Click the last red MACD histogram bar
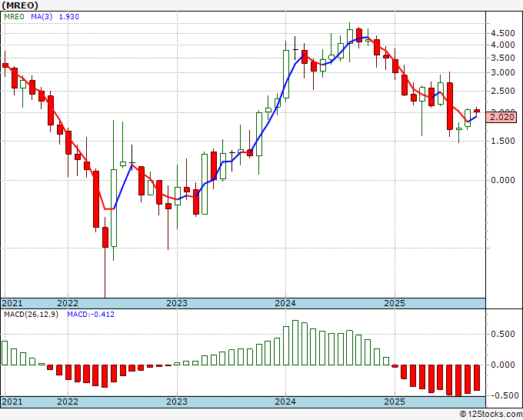523x420 pixels. (x=477, y=378)
